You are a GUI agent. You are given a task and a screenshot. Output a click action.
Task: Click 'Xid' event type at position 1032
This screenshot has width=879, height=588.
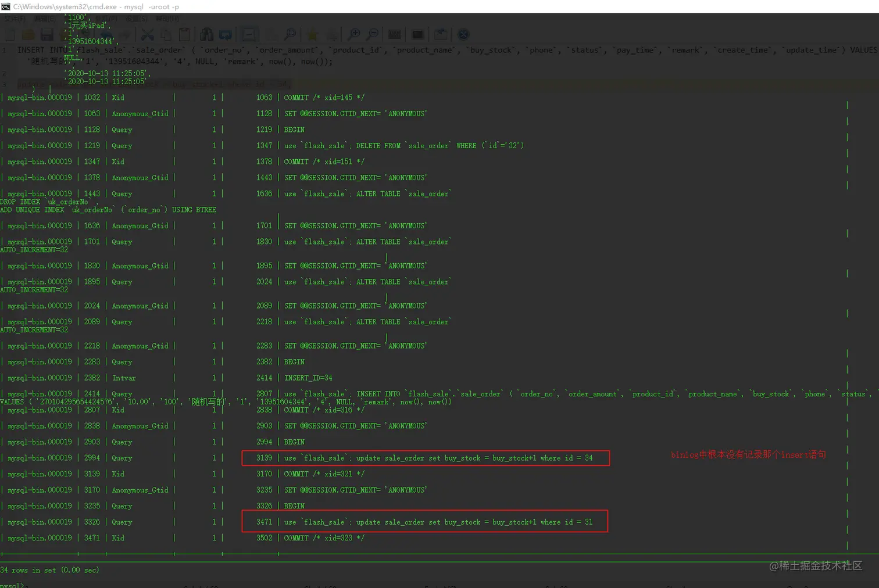pos(118,98)
